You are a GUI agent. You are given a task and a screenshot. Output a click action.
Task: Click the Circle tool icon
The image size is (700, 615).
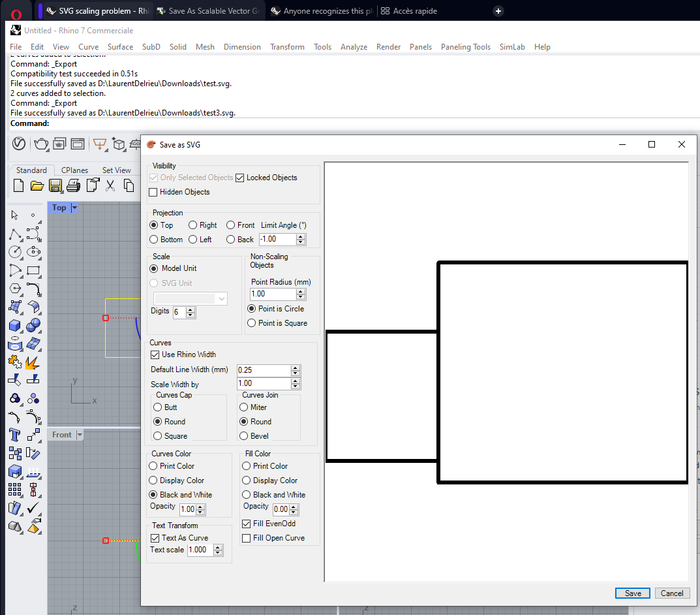click(15, 251)
